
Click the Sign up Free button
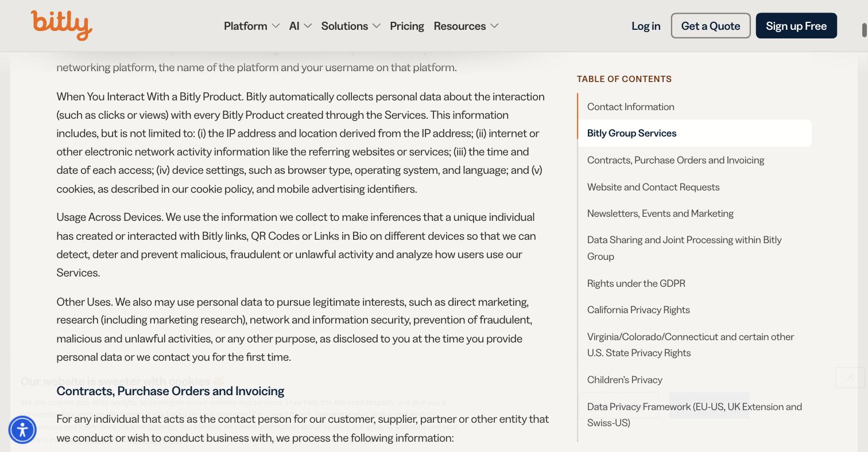click(x=796, y=26)
